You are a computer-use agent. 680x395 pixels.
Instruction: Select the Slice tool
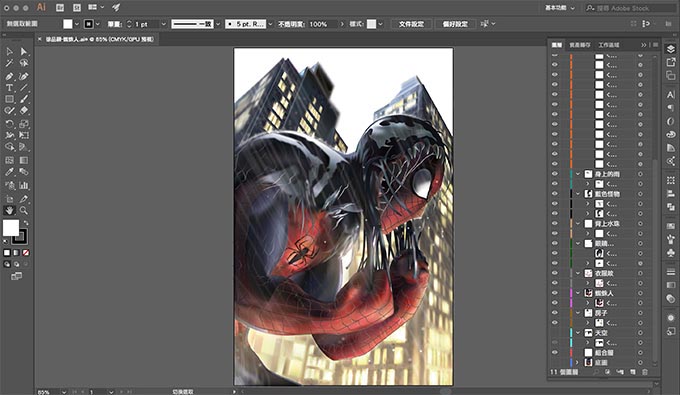pyautogui.click(x=24, y=199)
